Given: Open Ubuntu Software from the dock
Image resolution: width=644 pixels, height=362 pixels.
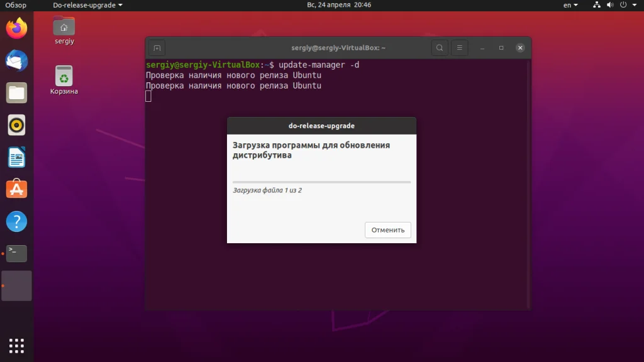Looking at the screenshot, I should tap(16, 189).
